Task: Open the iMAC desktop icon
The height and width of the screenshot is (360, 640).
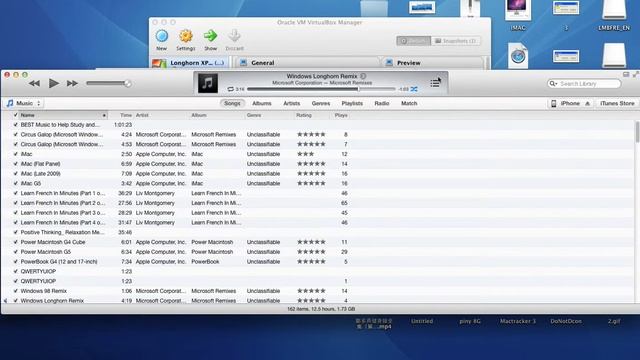Action: (518, 16)
